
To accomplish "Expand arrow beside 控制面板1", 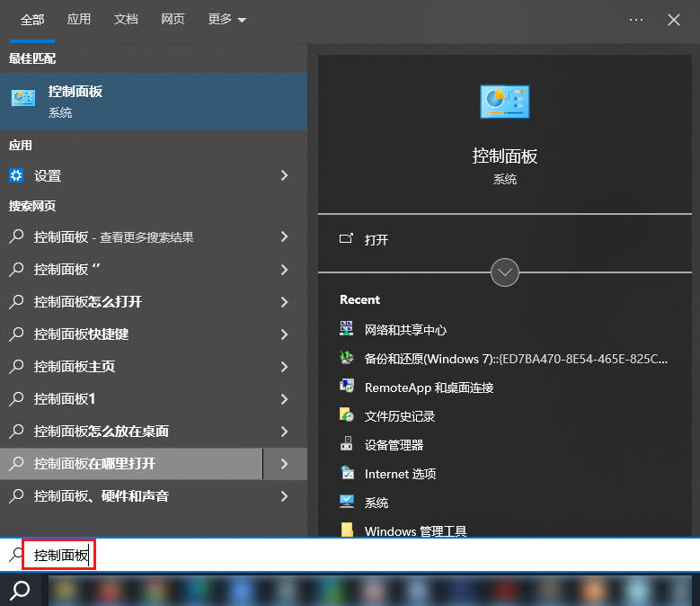I will point(284,399).
